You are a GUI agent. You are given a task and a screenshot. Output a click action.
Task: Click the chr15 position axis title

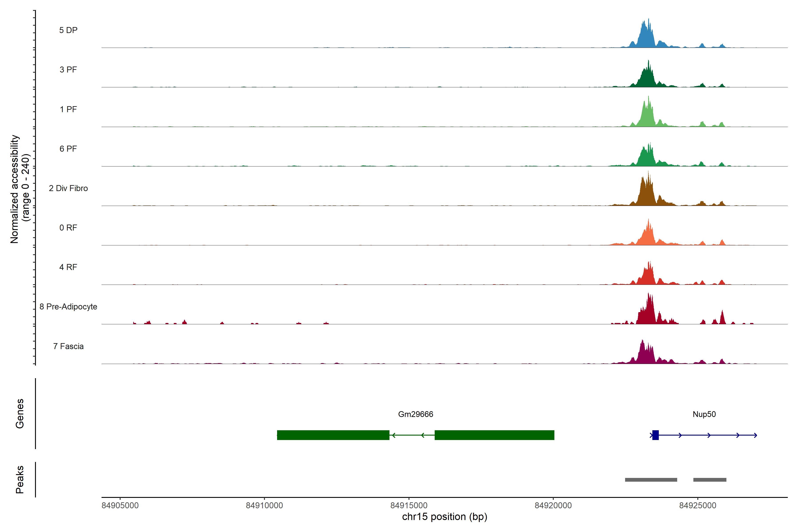tap(444, 517)
